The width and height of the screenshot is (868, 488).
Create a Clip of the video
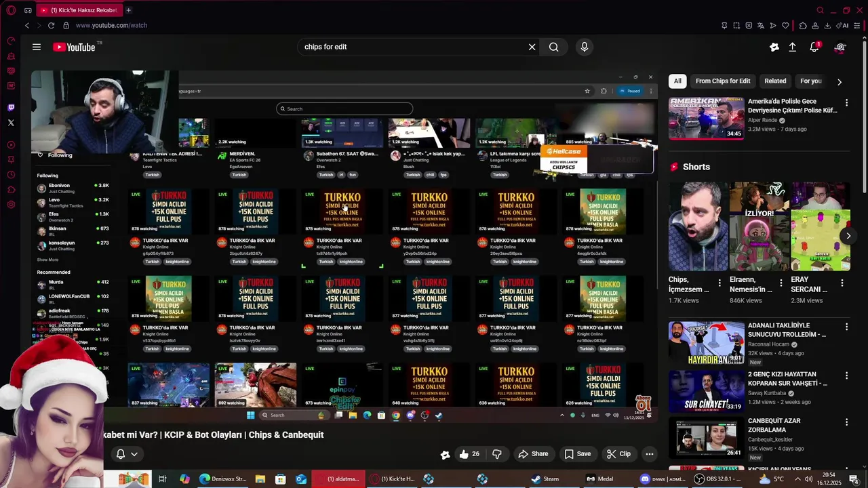[x=618, y=454]
